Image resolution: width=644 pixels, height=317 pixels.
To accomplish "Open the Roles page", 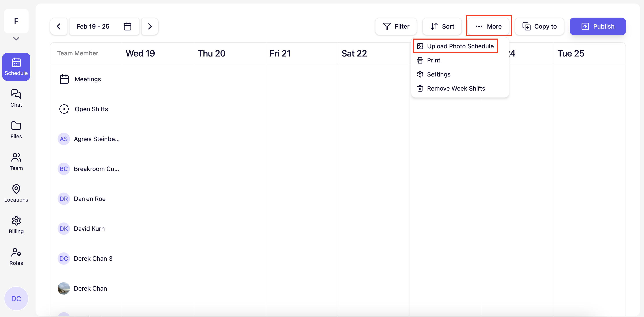I will point(16,257).
